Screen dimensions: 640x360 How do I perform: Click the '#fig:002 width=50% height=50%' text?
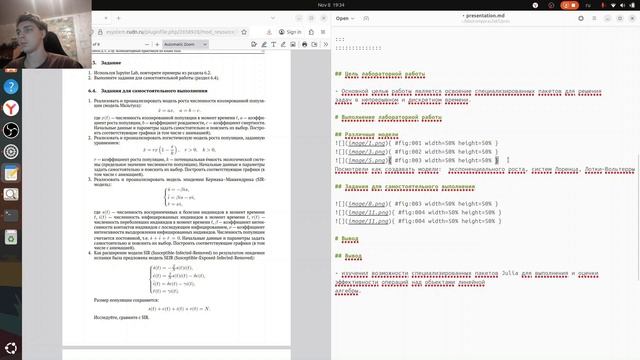(443, 152)
